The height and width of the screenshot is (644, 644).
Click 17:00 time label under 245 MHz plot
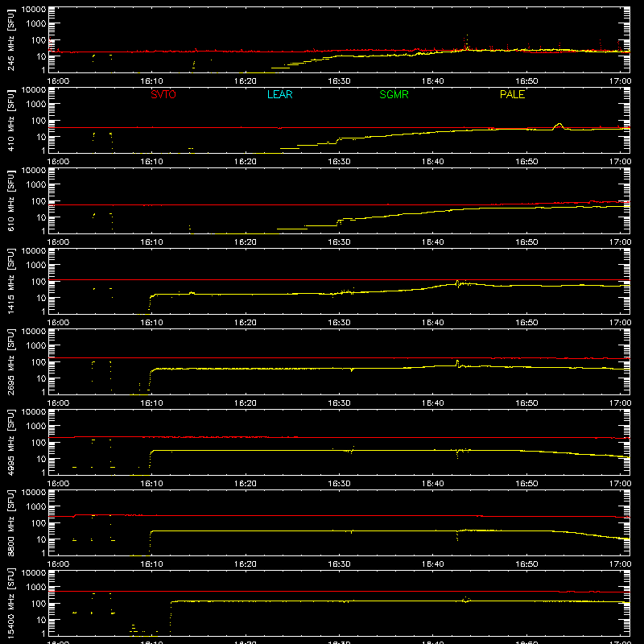[620, 81]
